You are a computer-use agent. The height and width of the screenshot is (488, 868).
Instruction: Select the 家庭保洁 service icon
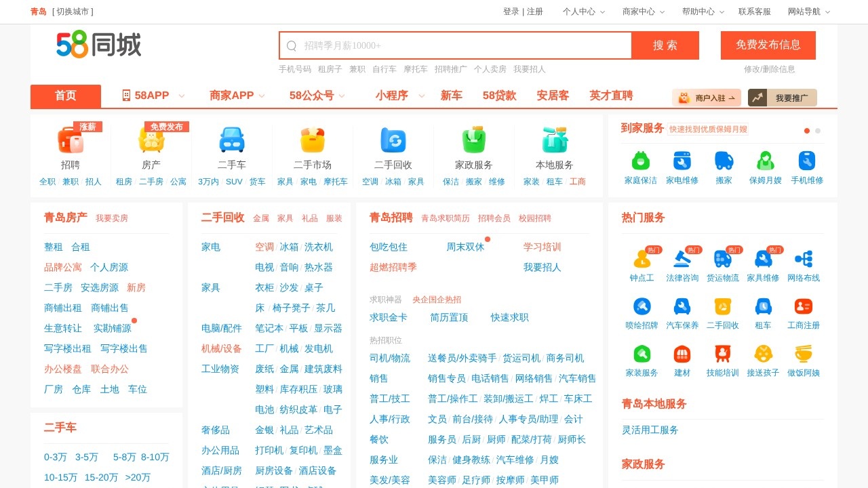click(641, 161)
